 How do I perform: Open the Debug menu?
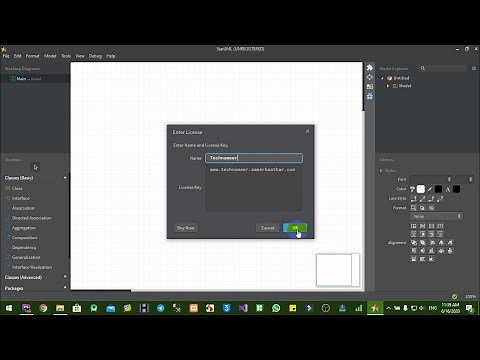95,56
